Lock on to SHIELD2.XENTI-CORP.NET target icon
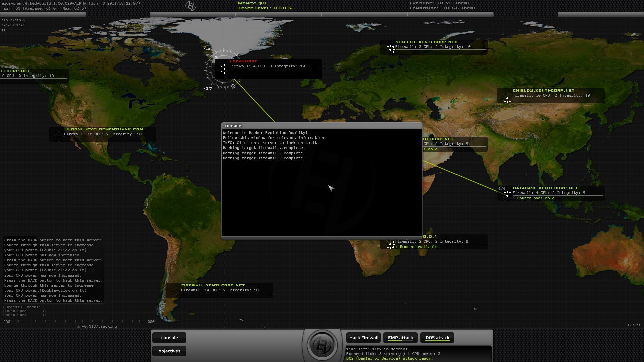This screenshot has width=644, height=362. click(507, 98)
